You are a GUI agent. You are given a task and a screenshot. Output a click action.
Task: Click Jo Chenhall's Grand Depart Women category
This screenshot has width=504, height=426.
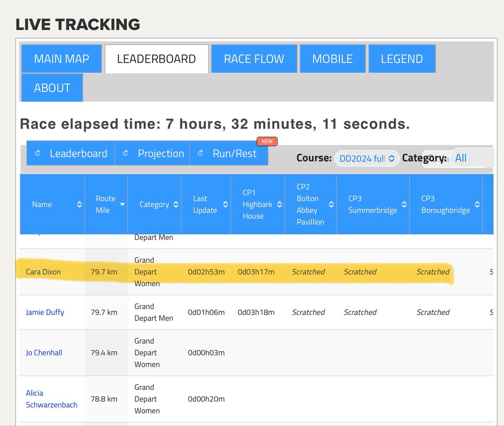[x=147, y=352]
